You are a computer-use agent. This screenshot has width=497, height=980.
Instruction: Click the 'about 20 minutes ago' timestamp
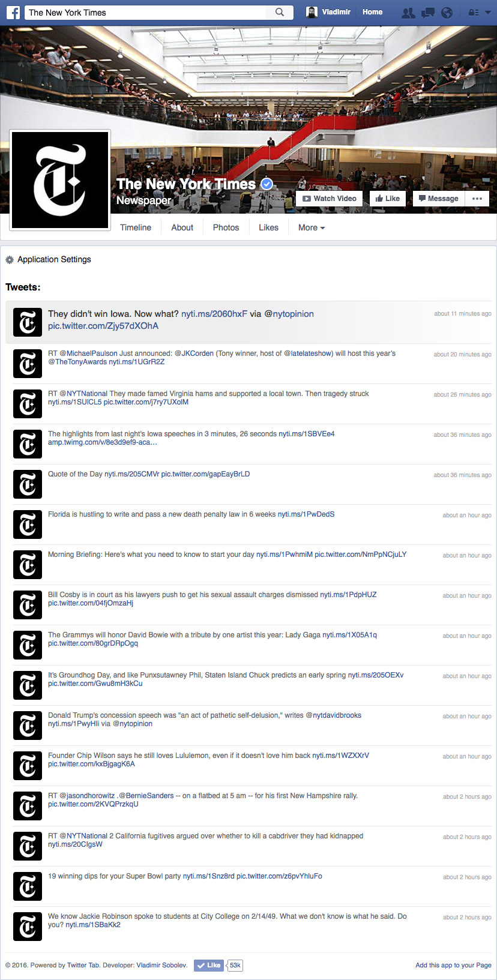(x=463, y=355)
